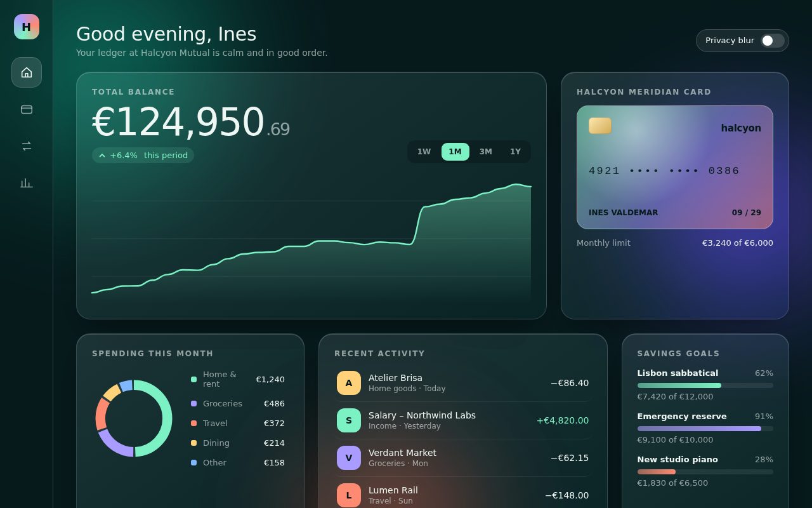
Task: Select the 1W chart range
Action: click(424, 152)
